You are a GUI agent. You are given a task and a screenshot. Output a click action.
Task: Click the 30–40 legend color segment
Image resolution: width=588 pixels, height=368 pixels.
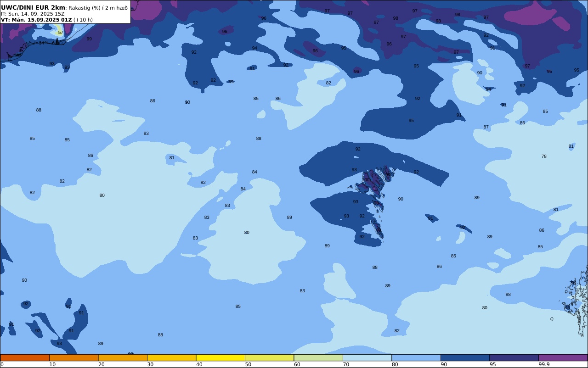pos(171,357)
